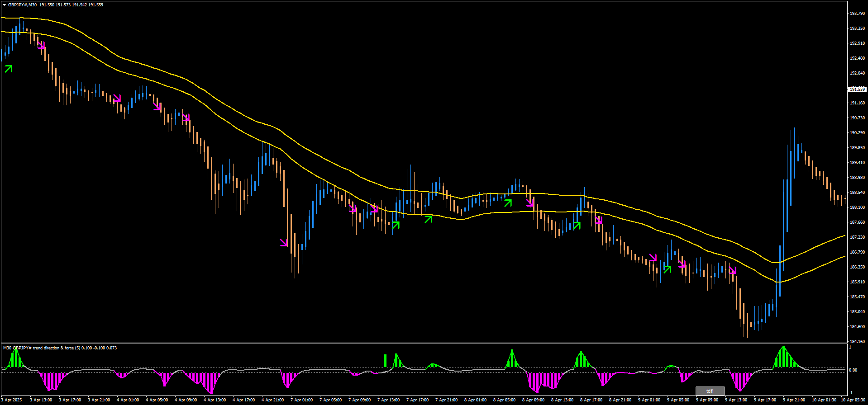Click the green buy arrow above 3 Apr 2025
Image resolution: width=868 pixels, height=405 pixels.
point(8,69)
